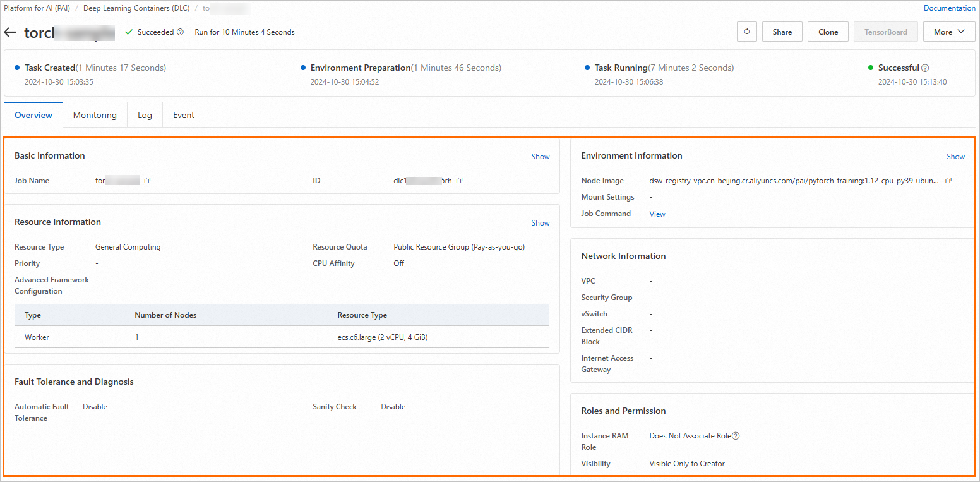Screen dimensions: 980x482
Task: Click Automatic Fault Tolerance Disable value
Action: (95, 407)
